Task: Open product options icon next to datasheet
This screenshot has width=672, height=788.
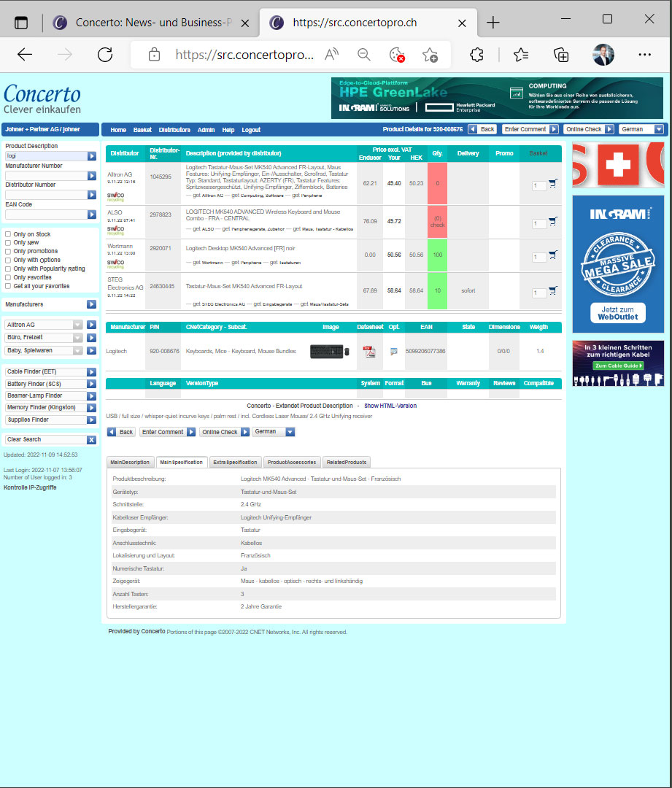Action: tap(394, 351)
